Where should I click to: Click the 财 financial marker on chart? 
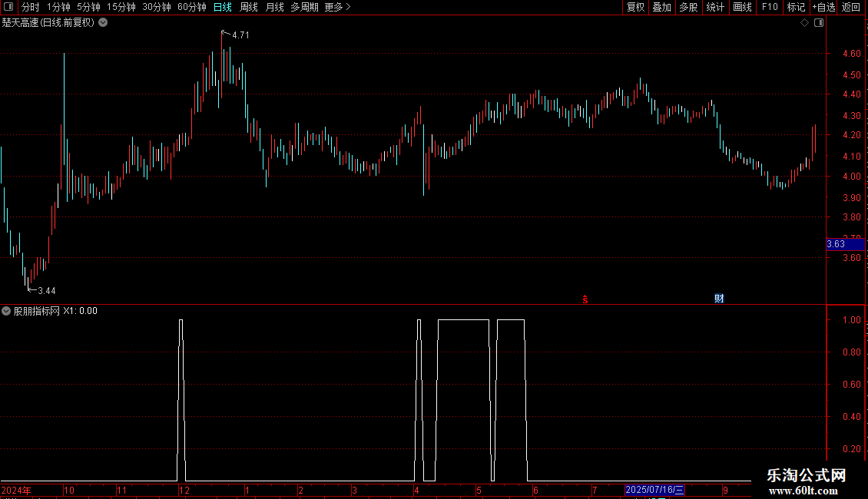click(x=719, y=299)
